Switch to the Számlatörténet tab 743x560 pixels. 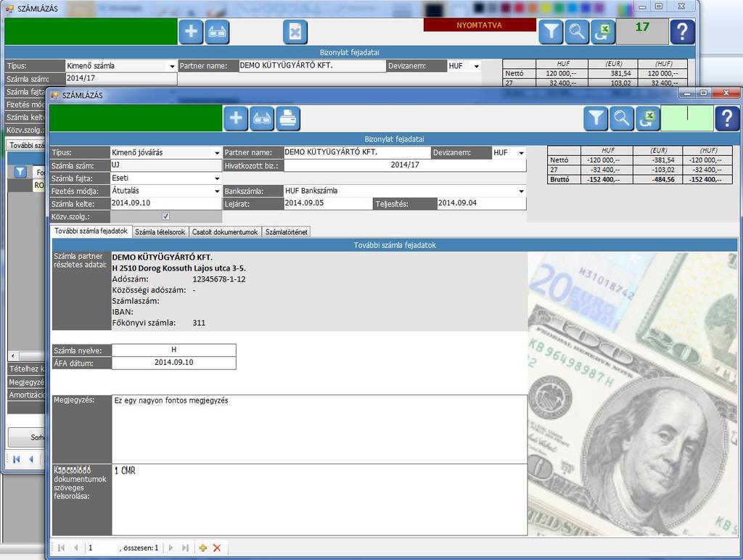click(x=286, y=232)
